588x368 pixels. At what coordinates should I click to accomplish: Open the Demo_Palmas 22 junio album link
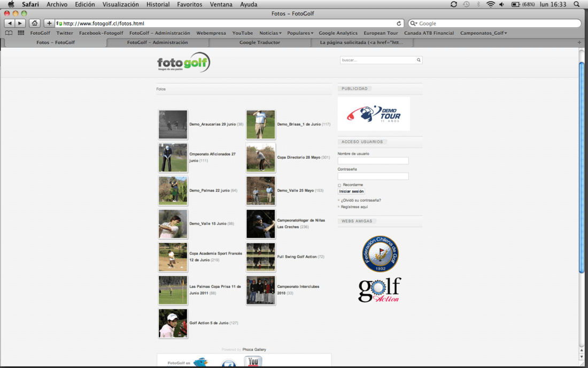pyautogui.click(x=209, y=190)
